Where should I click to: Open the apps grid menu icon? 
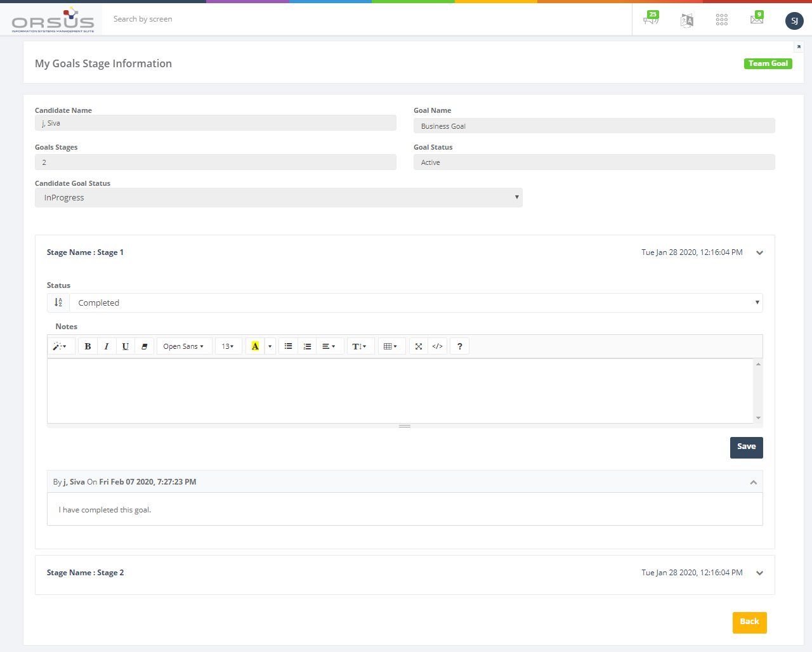click(x=721, y=20)
